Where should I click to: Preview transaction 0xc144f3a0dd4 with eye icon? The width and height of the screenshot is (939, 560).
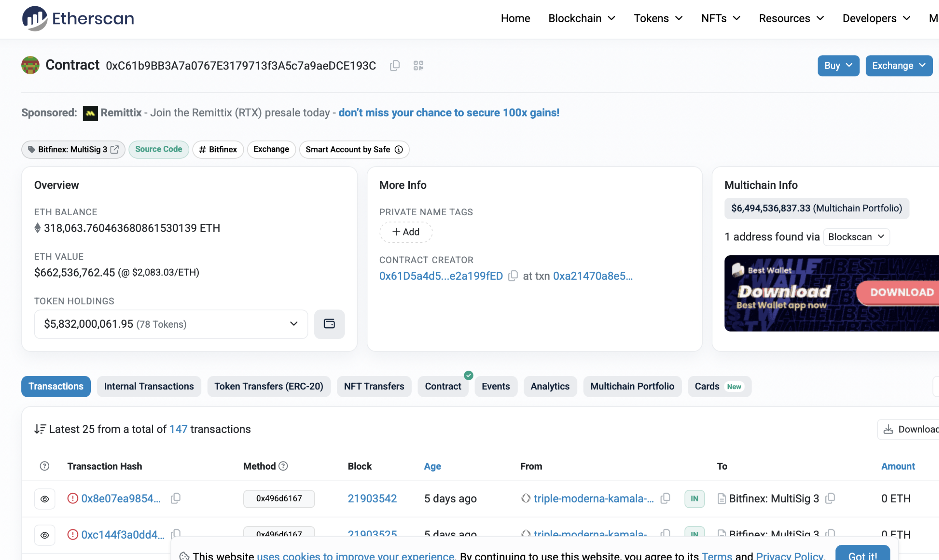click(45, 535)
